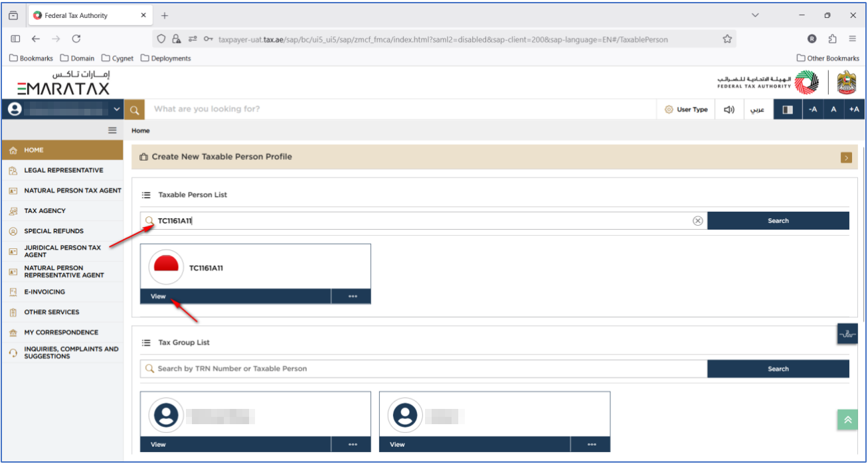This screenshot has height=464, width=868.
Task: Click the Tax Group List heading icon
Action: (147, 343)
